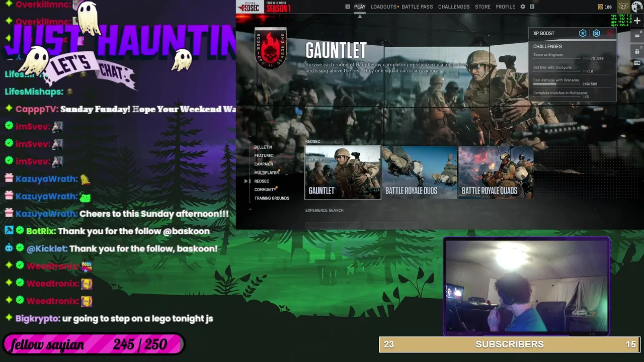
Task: Click the plus add-squad icon
Action: (637, 21)
